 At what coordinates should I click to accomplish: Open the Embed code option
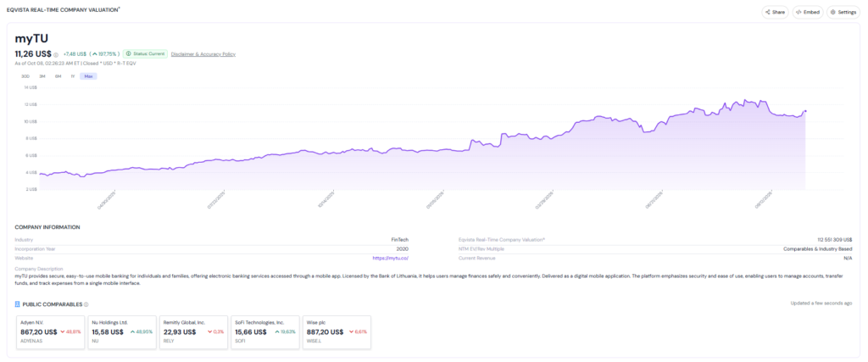(x=808, y=12)
